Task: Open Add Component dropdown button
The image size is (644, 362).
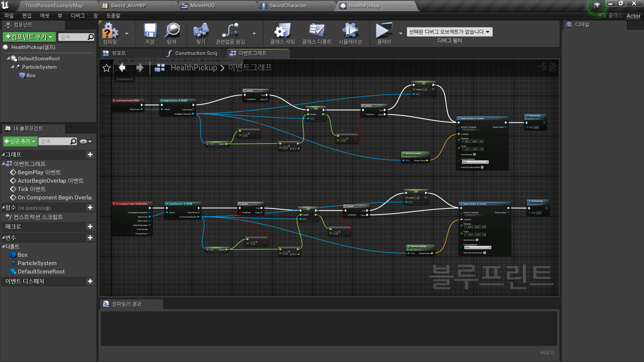Action: pyautogui.click(x=29, y=37)
